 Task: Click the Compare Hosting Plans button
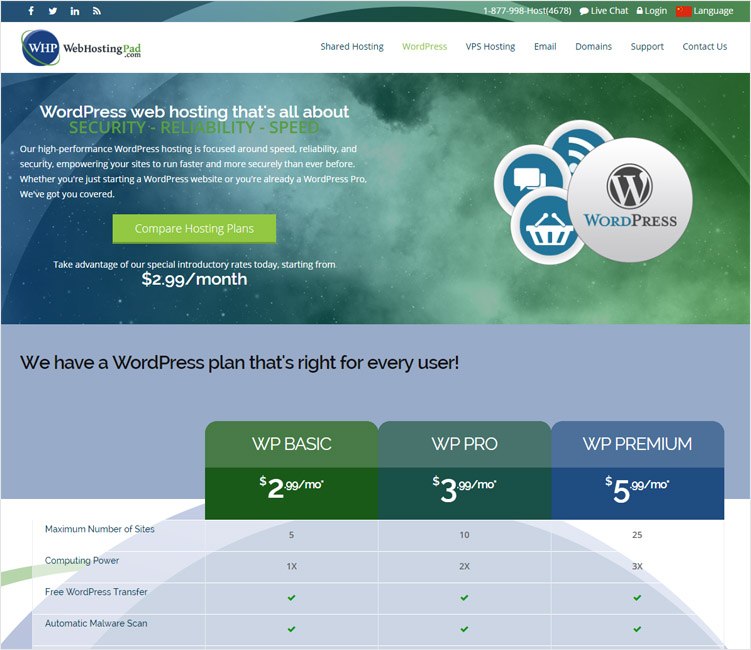coord(194,228)
